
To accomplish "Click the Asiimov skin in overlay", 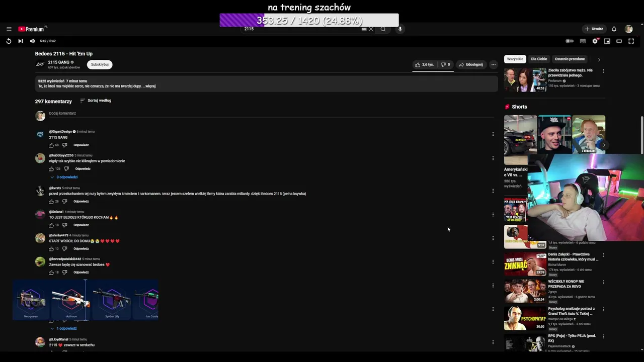I will point(71,300).
